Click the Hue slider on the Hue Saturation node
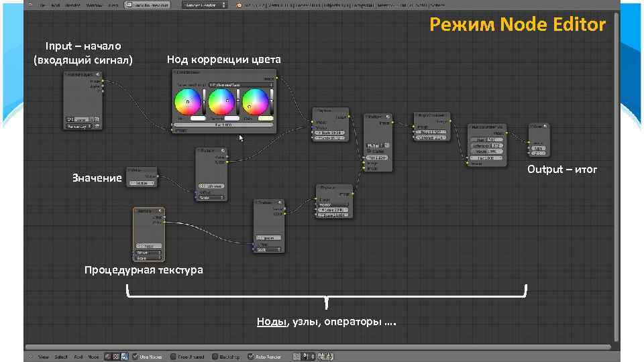644x362 pixels. [487, 140]
